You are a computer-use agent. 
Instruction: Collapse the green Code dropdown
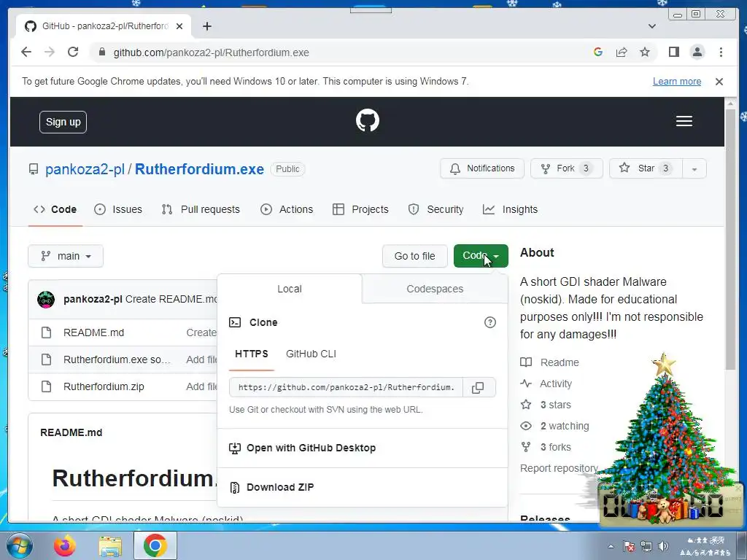tap(481, 256)
